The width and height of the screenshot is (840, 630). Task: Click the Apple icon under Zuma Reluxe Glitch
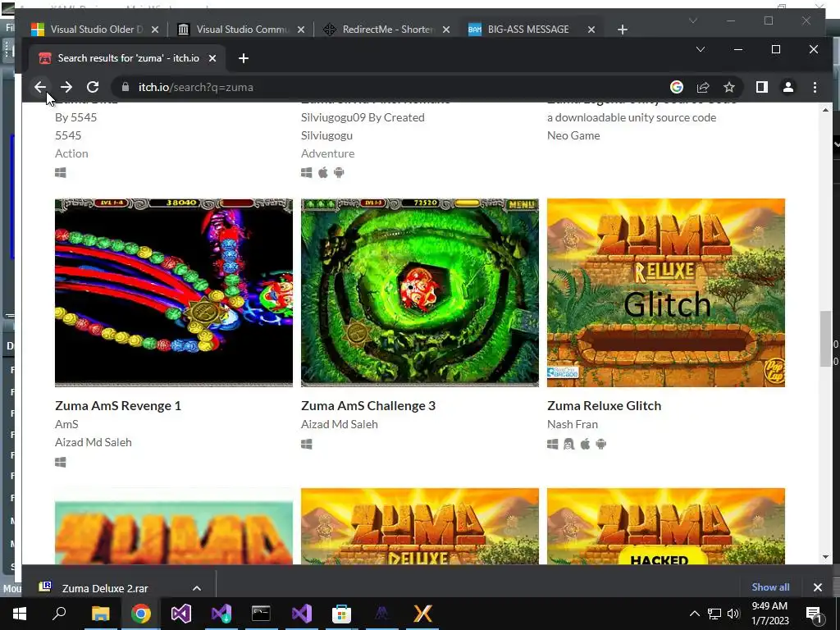tap(585, 444)
